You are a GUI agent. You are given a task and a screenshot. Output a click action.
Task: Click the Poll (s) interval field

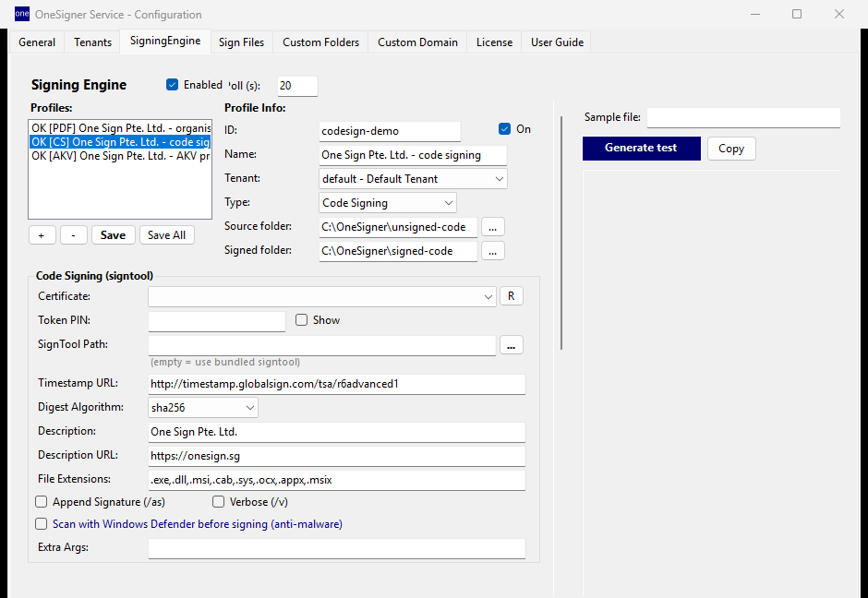point(298,86)
